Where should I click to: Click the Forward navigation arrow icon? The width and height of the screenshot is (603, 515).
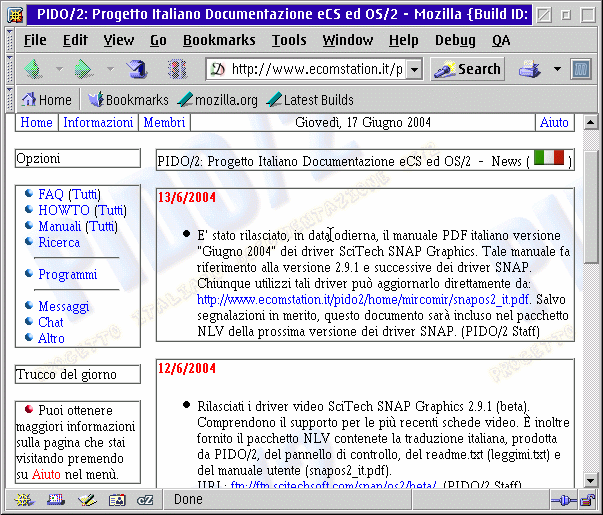coord(83,69)
